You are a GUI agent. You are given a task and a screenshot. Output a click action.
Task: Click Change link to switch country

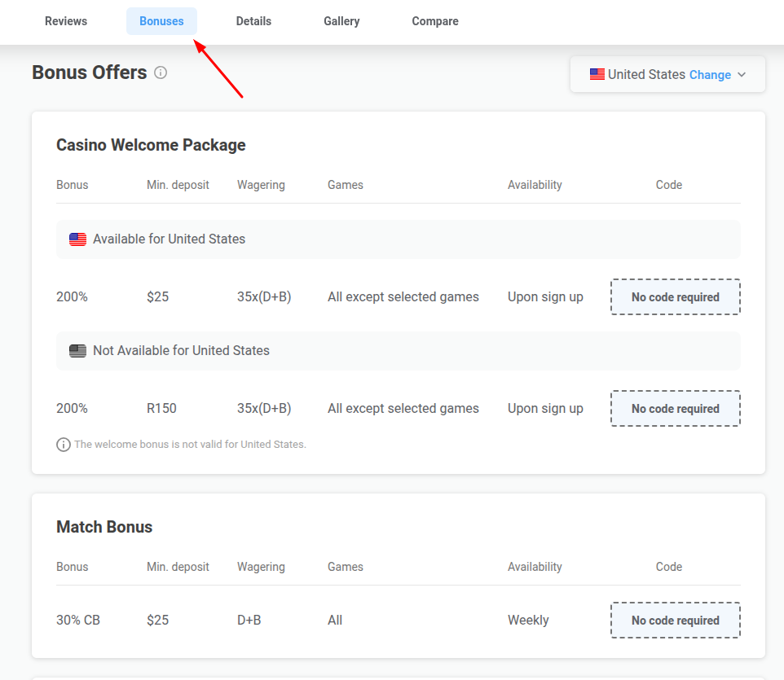tap(710, 75)
